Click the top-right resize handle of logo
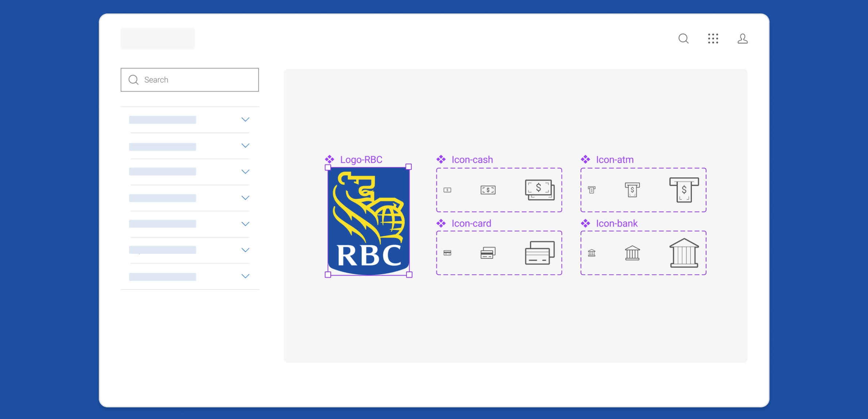Image resolution: width=868 pixels, height=419 pixels. point(409,167)
